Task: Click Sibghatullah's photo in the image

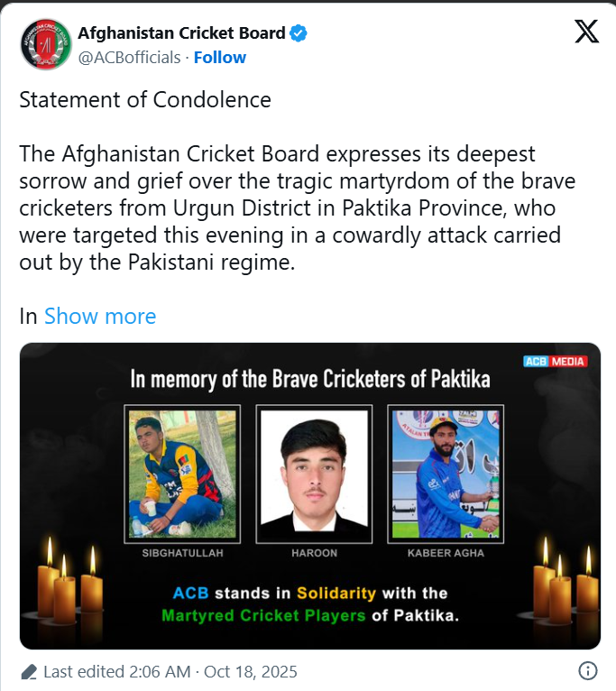Action: 183,474
